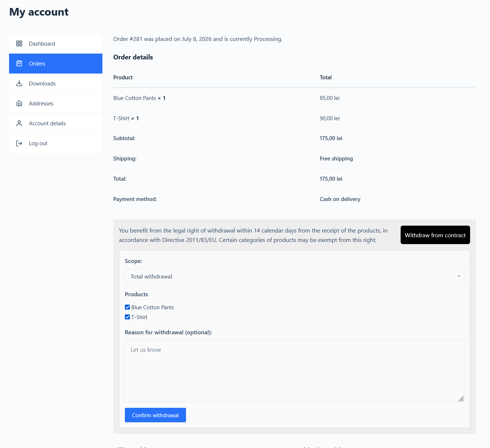
Task: Uncheck the Blue Cotton Pants checkbox
Action: (x=127, y=307)
